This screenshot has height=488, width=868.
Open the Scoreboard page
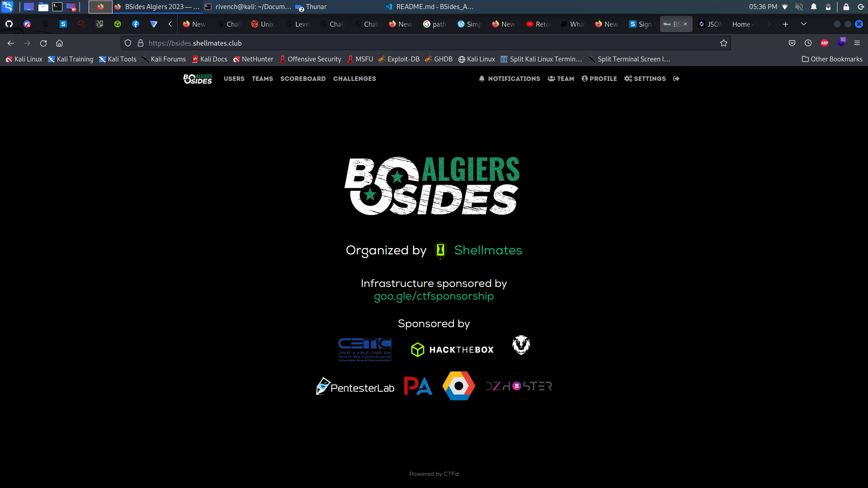pyautogui.click(x=303, y=79)
